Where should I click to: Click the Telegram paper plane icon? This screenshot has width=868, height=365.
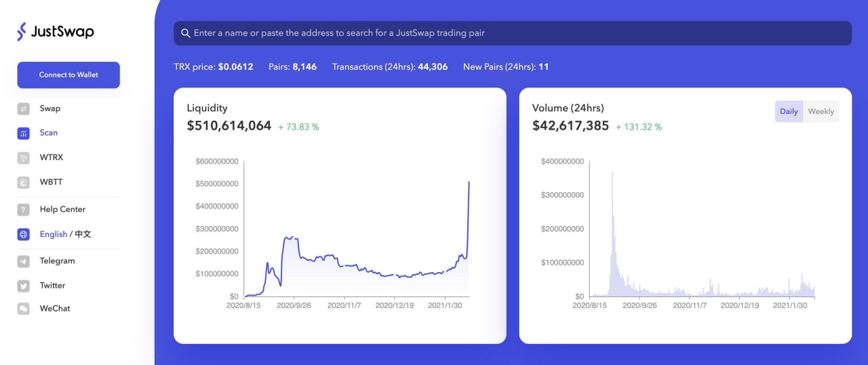click(24, 261)
